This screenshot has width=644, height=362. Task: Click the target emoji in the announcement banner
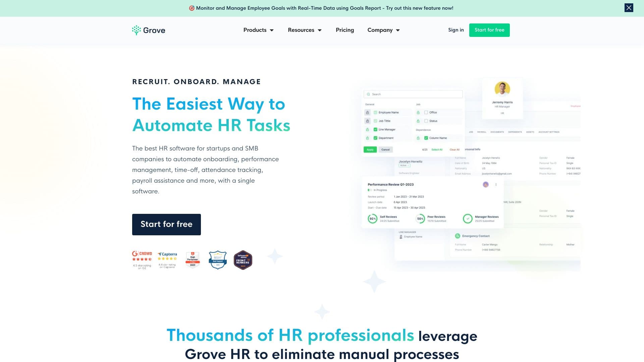(192, 8)
